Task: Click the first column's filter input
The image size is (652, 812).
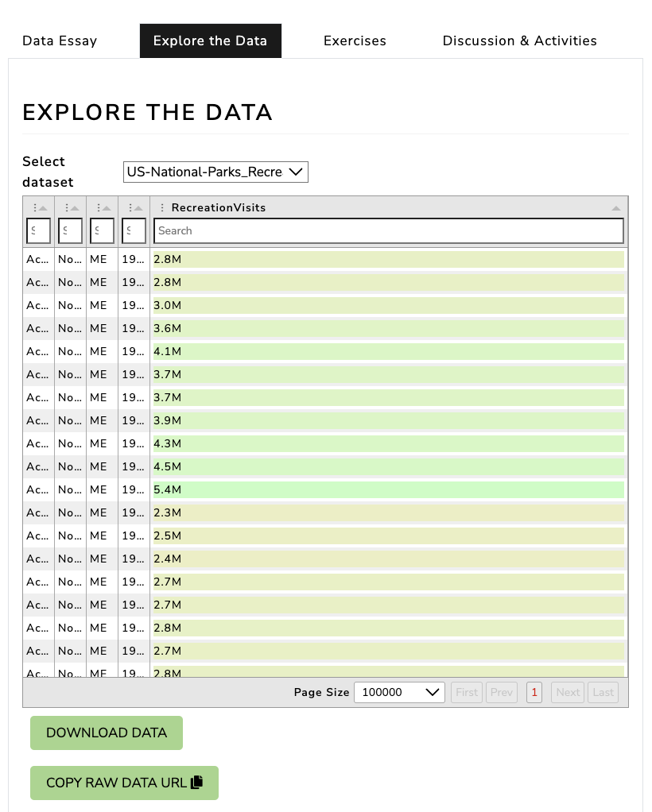Action: tap(38, 231)
